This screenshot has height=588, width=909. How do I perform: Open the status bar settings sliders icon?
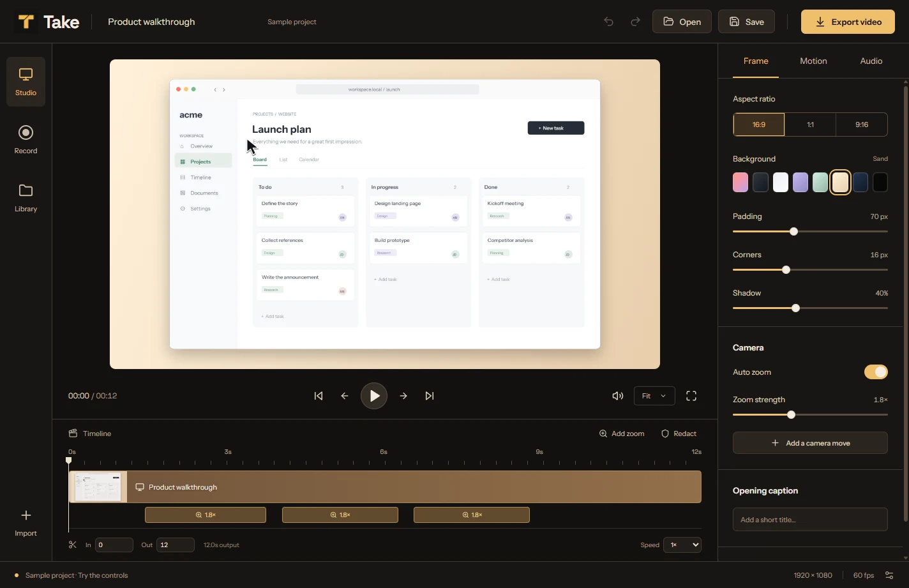click(890, 575)
